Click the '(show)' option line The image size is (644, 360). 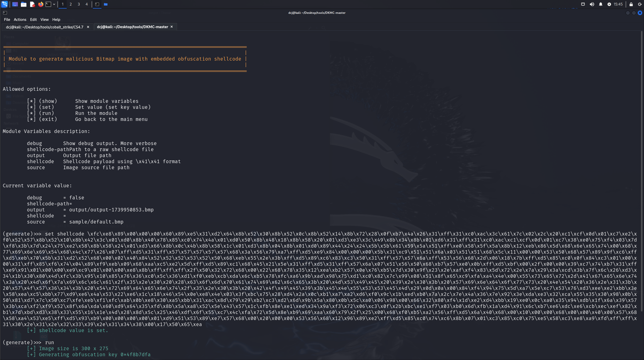83,101
